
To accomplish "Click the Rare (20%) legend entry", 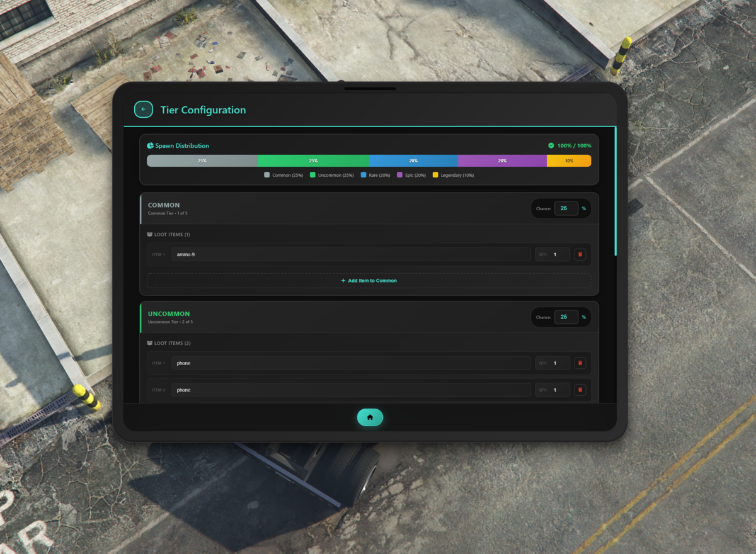I will (375, 175).
